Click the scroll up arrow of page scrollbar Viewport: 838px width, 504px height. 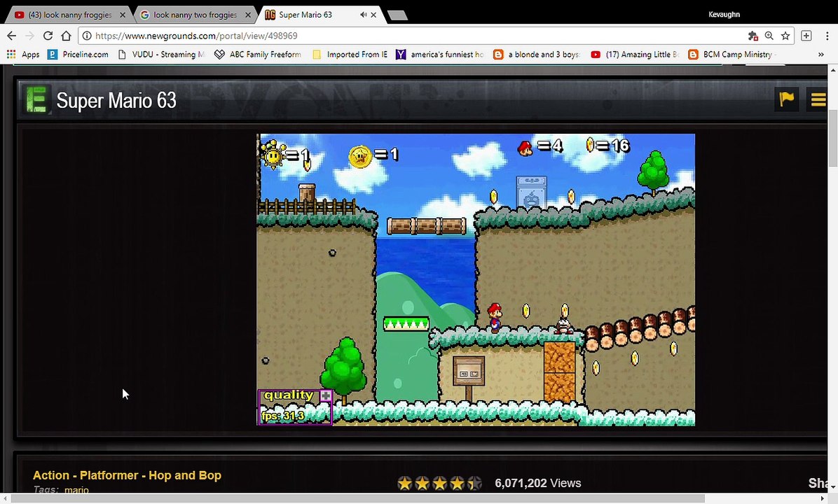point(832,70)
